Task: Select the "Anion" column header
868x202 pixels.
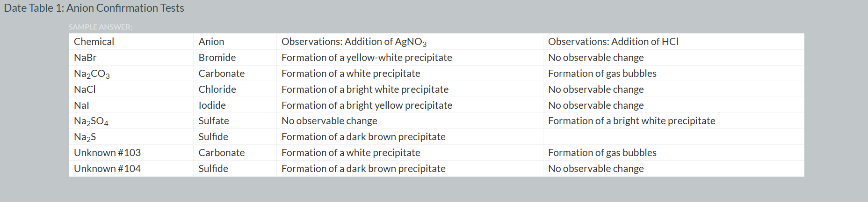Action: click(x=211, y=42)
